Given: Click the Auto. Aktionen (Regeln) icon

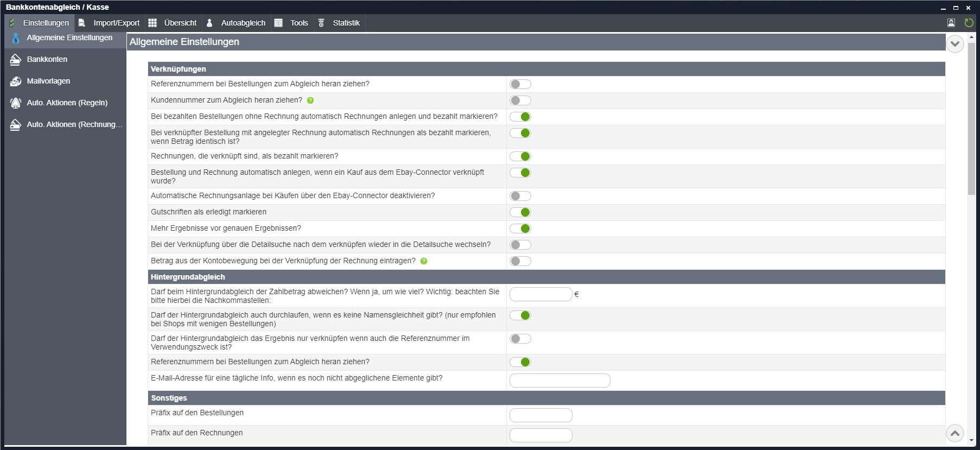Looking at the screenshot, I should [16, 103].
